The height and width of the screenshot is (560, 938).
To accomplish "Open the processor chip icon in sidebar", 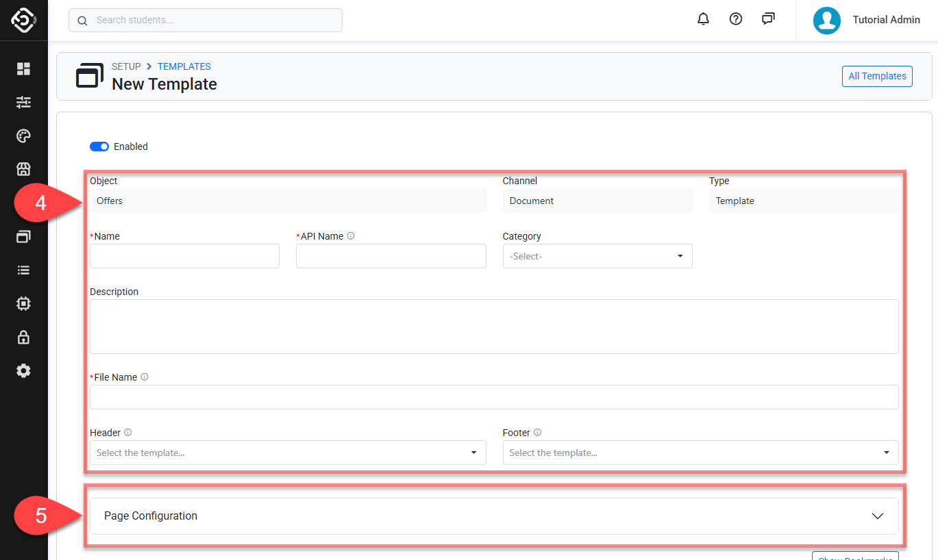I will [x=24, y=303].
